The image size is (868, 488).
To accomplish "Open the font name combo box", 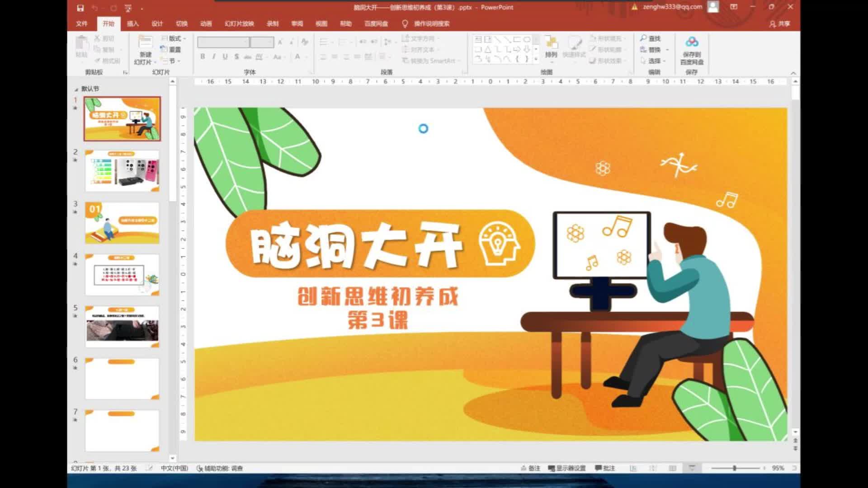I will (x=223, y=42).
